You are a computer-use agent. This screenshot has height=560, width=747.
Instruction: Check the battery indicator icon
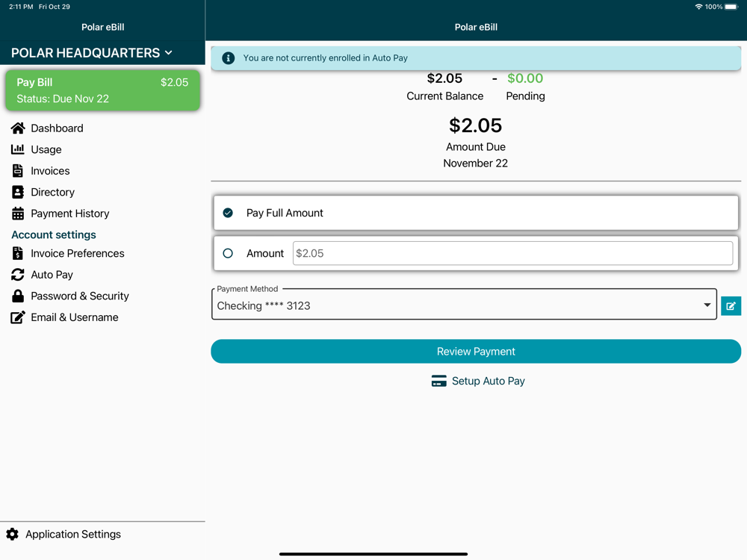coord(731,7)
